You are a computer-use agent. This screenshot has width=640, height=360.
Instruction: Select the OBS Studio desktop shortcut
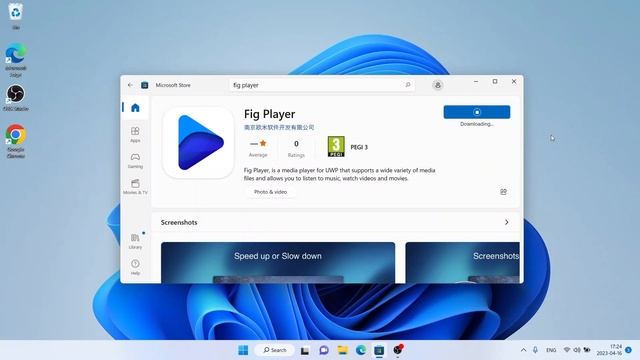(x=16, y=98)
